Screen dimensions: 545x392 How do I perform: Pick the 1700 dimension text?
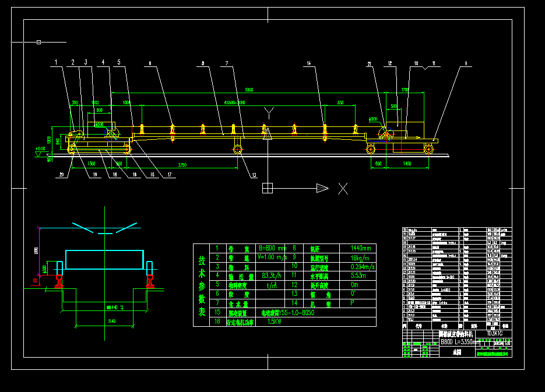point(405,90)
